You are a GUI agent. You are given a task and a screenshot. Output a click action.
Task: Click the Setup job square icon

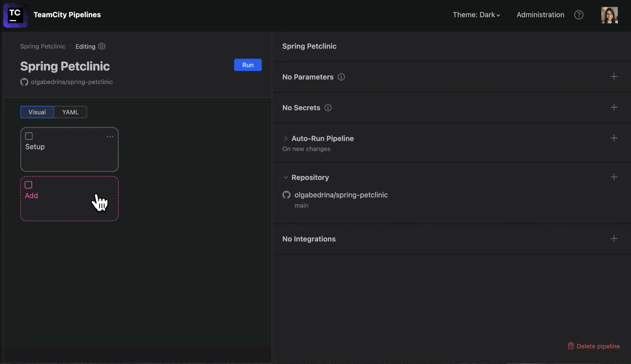(29, 136)
